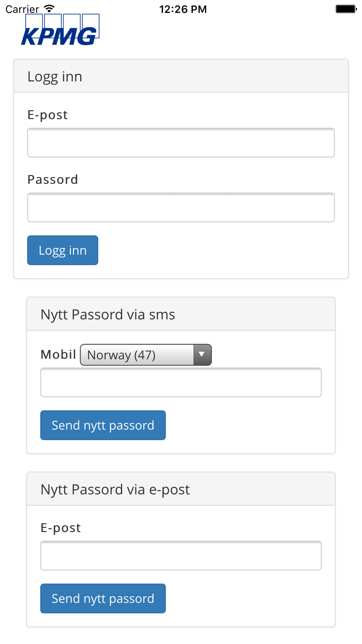
Task: Click the Nytt Passord via sms heading
Action: [108, 314]
